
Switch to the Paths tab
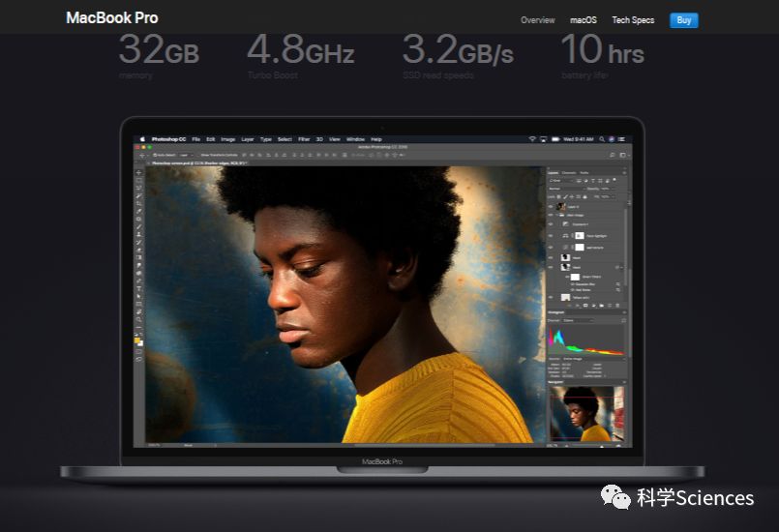click(x=584, y=173)
